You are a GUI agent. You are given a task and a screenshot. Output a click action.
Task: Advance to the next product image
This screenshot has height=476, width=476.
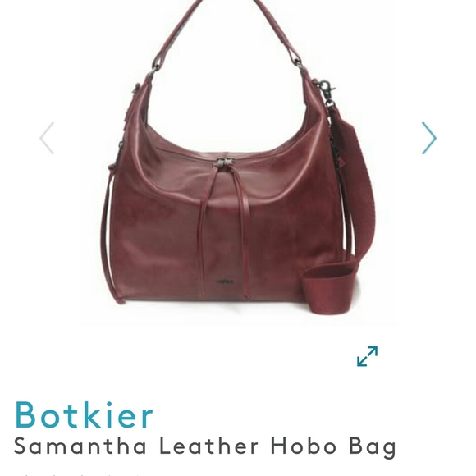click(429, 138)
